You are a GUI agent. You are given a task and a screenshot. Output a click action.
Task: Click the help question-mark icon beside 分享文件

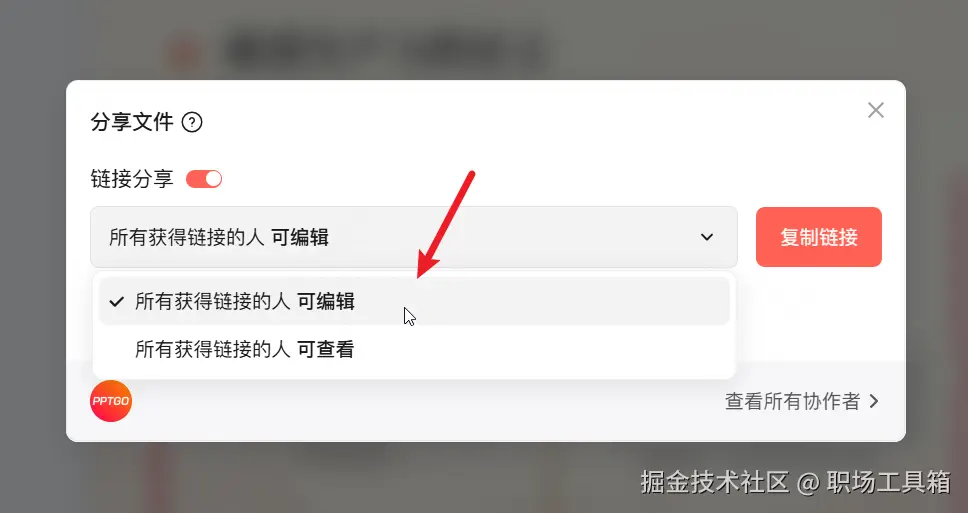coord(192,122)
